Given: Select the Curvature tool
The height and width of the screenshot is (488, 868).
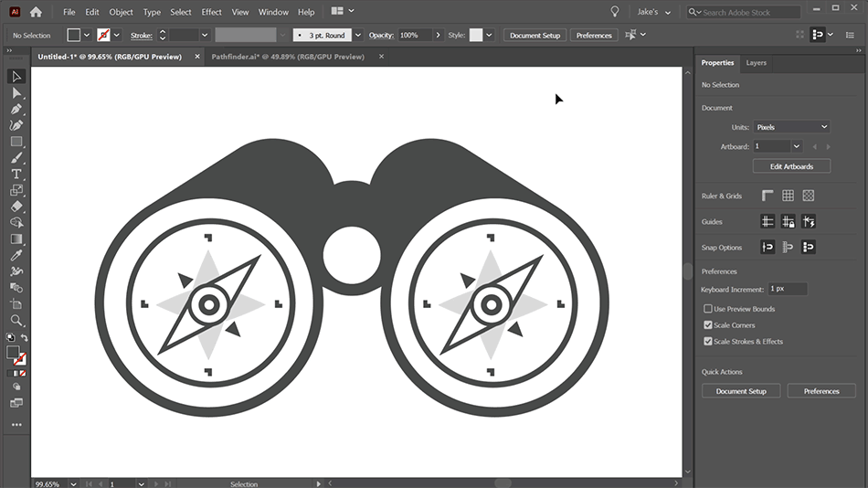Looking at the screenshot, I should (16, 125).
